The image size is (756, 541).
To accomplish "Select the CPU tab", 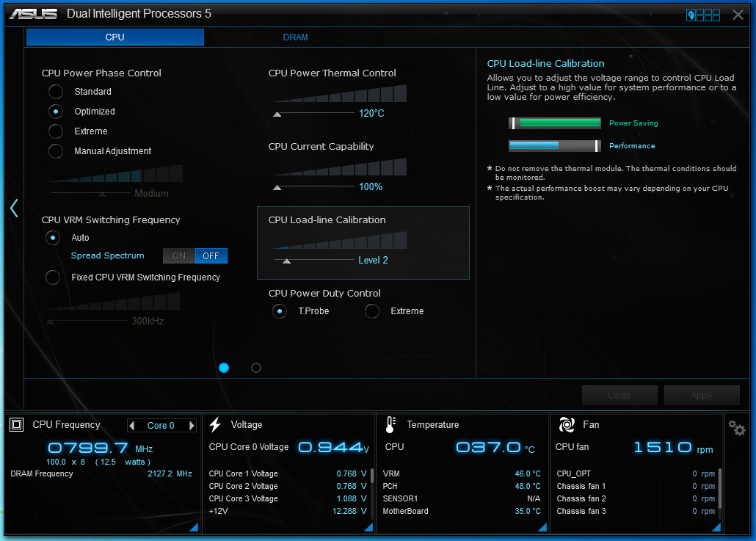I will [x=115, y=37].
